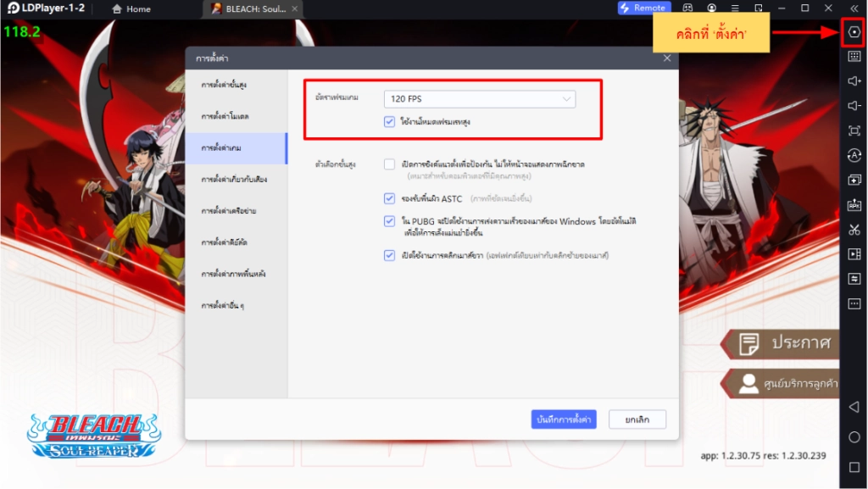
Task: Tap the Android home circle icon
Action: coord(854,437)
